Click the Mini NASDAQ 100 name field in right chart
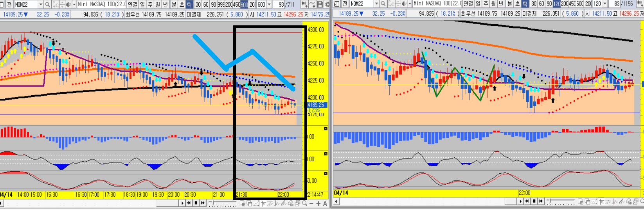The width and height of the screenshot is (644, 210). click(437, 4)
